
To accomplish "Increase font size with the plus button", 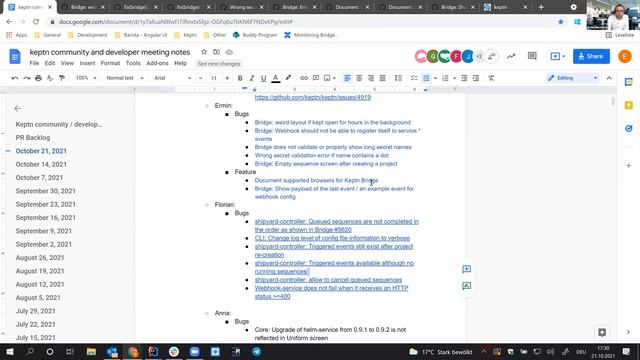I will point(227,78).
